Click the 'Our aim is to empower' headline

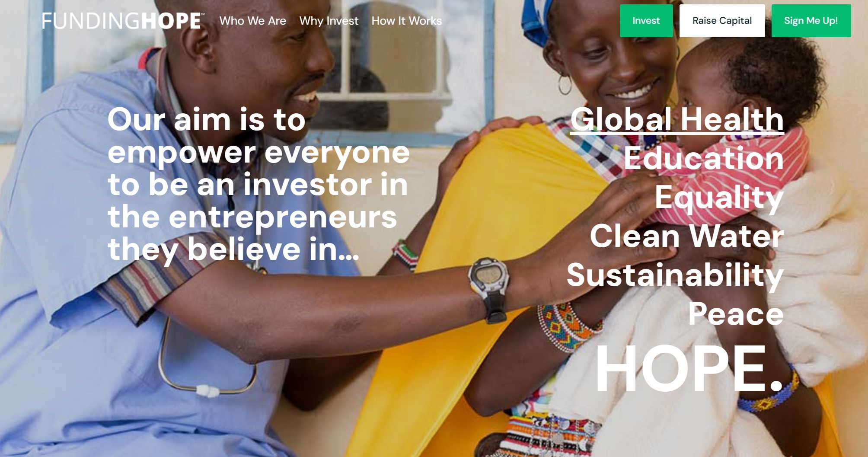coord(258,185)
